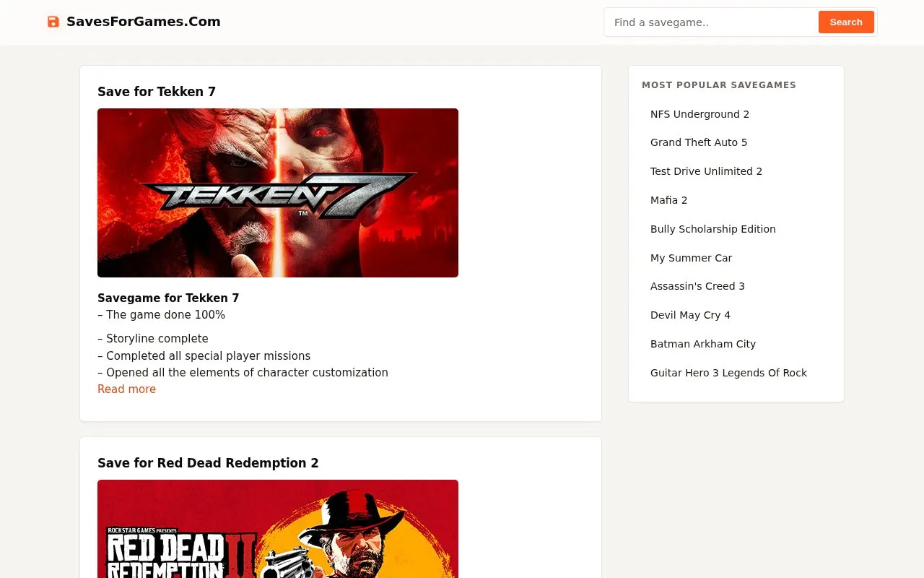This screenshot has height=578, width=924.
Task: Open Guitar Hero 3 Legends Of Rock link
Action: (728, 373)
